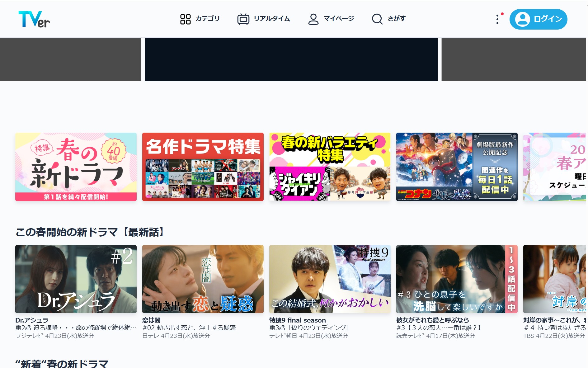This screenshot has width=588, height=368.
Task: Click the "新着"春の新ドラマ heading
Action: click(62, 363)
